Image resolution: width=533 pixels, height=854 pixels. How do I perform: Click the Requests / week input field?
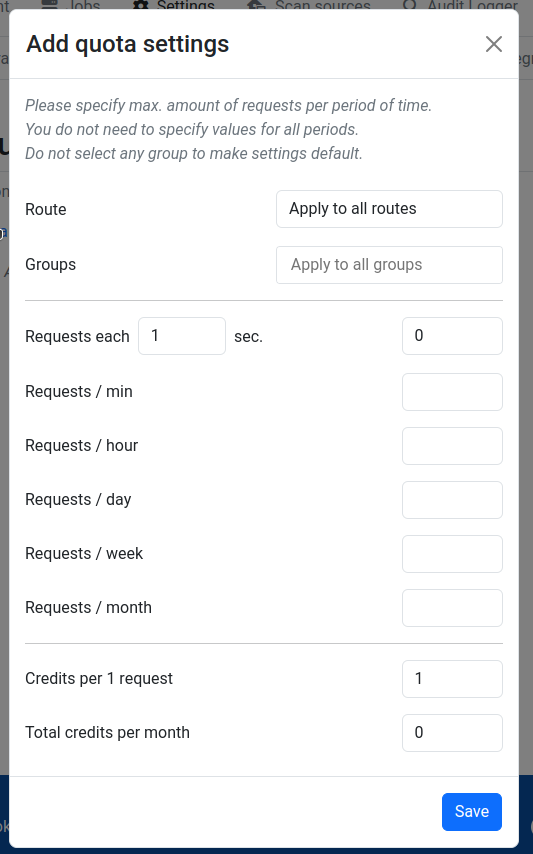pyautogui.click(x=452, y=553)
